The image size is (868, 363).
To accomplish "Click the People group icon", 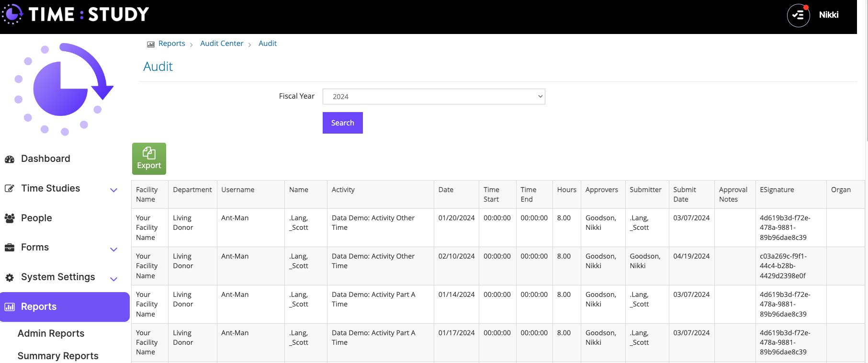I will (x=10, y=218).
